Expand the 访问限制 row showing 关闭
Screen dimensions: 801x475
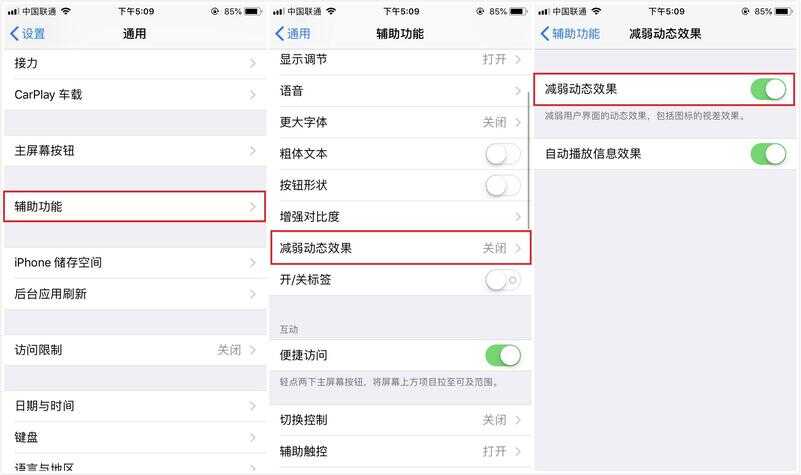135,350
